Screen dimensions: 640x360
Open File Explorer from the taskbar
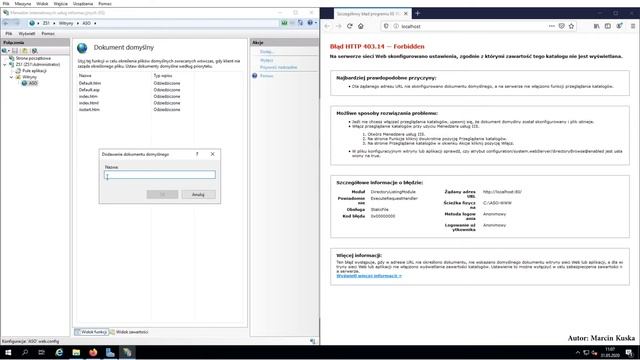pyautogui.click(x=76, y=352)
